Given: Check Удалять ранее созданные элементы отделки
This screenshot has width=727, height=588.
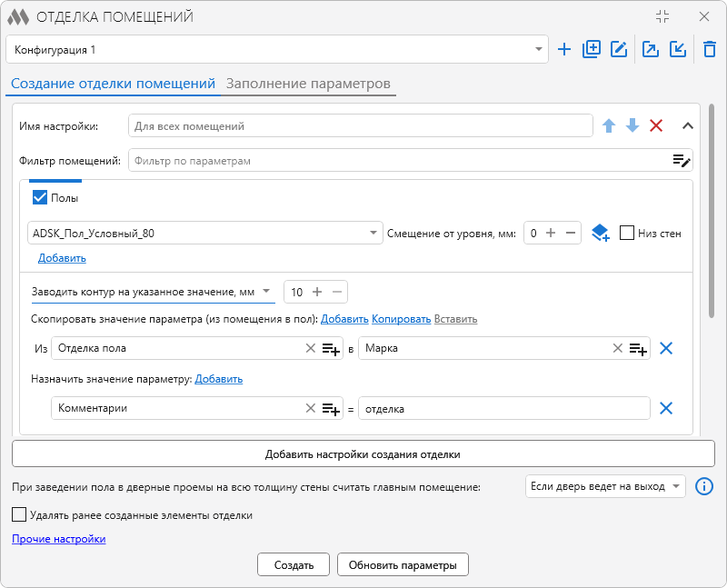Looking at the screenshot, I should click(x=19, y=514).
